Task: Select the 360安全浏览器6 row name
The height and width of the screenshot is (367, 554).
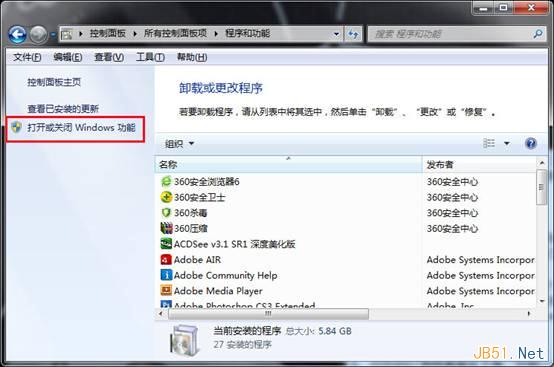Action: pyautogui.click(x=207, y=182)
